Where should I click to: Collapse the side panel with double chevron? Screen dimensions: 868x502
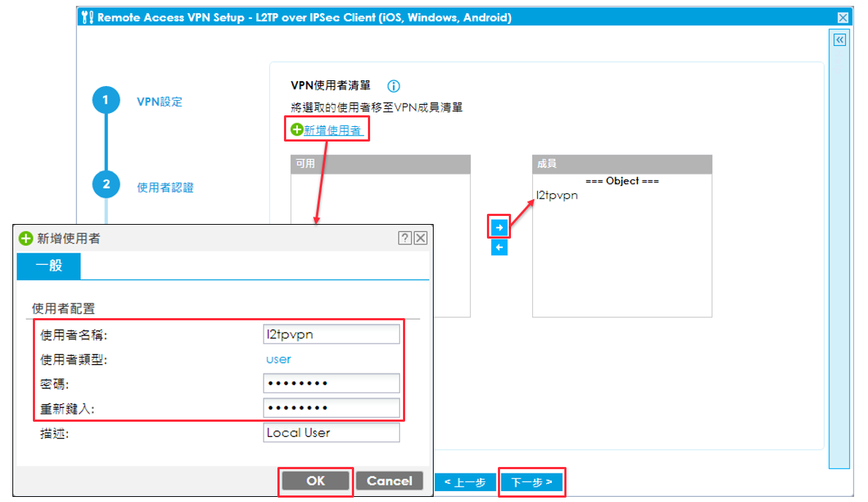point(840,40)
